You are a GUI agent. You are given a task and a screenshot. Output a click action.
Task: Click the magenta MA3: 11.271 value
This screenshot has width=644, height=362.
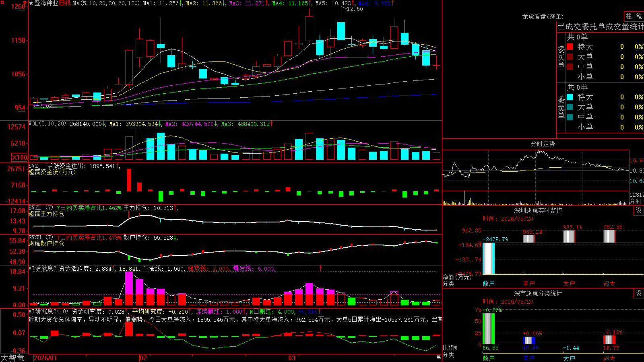coord(247,3)
